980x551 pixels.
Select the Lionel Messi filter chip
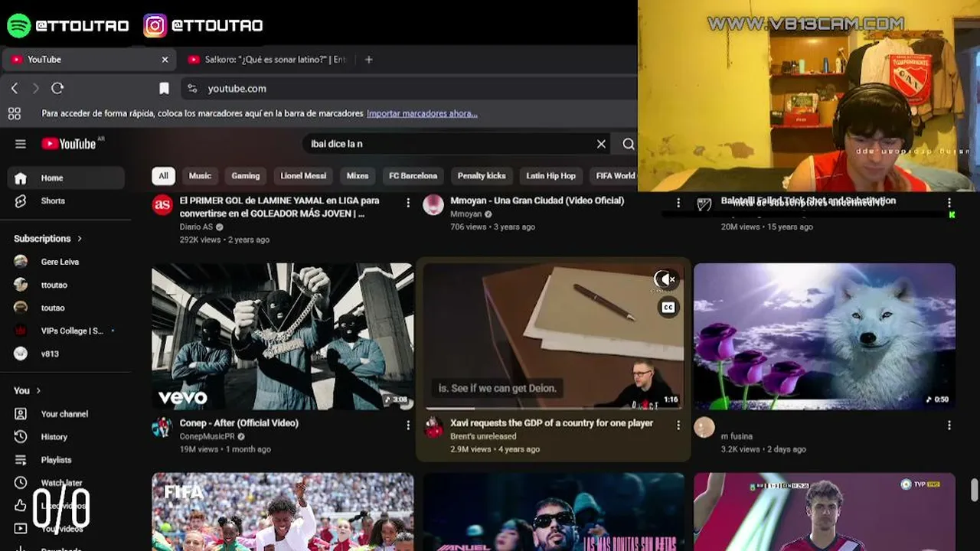pos(303,176)
